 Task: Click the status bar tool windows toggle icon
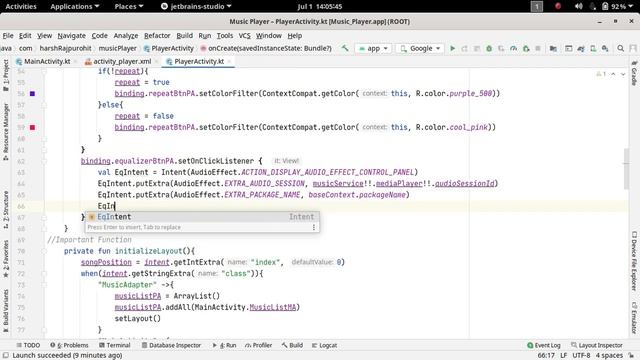click(x=6, y=356)
